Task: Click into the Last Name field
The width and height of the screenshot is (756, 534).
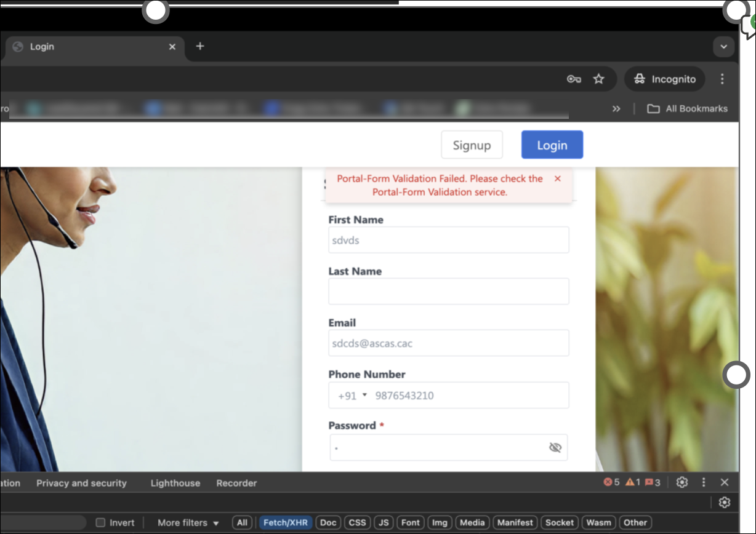Action: [x=448, y=292]
